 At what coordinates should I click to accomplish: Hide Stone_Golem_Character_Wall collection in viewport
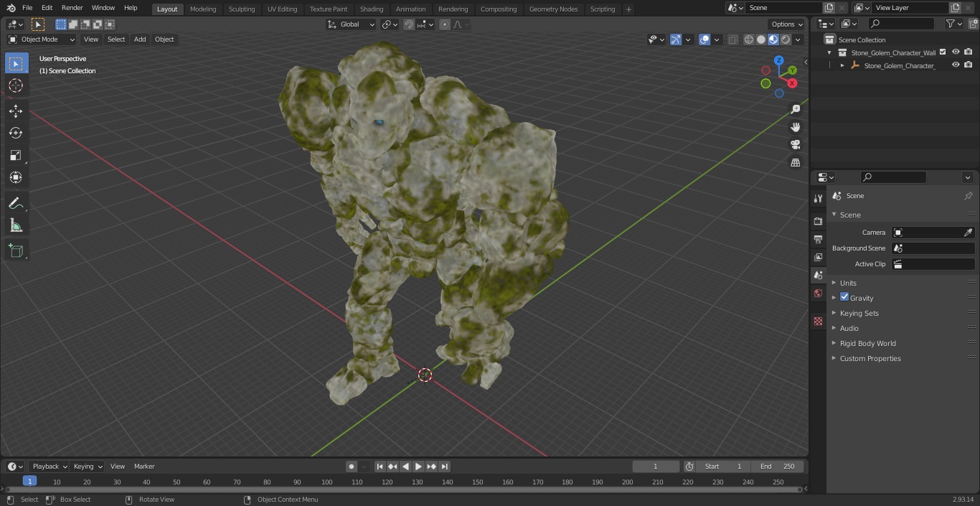(956, 52)
